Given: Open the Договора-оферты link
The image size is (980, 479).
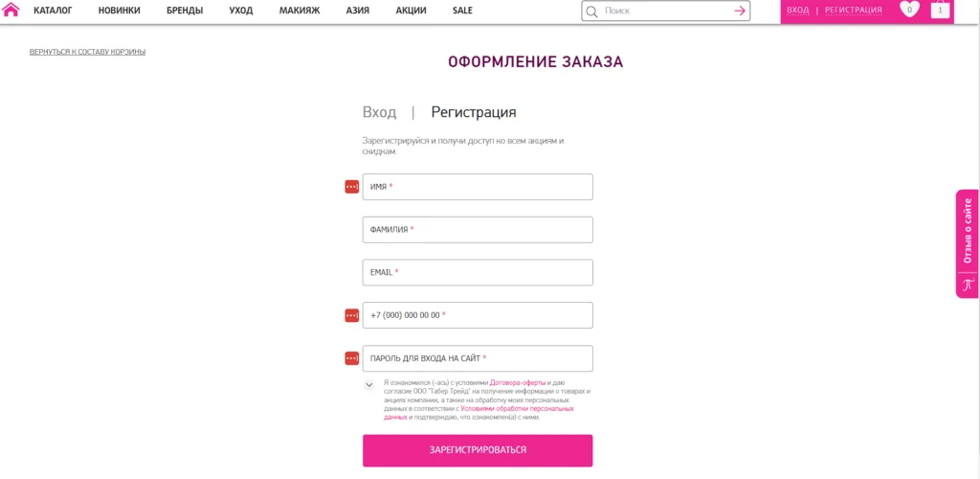Looking at the screenshot, I should (x=517, y=382).
